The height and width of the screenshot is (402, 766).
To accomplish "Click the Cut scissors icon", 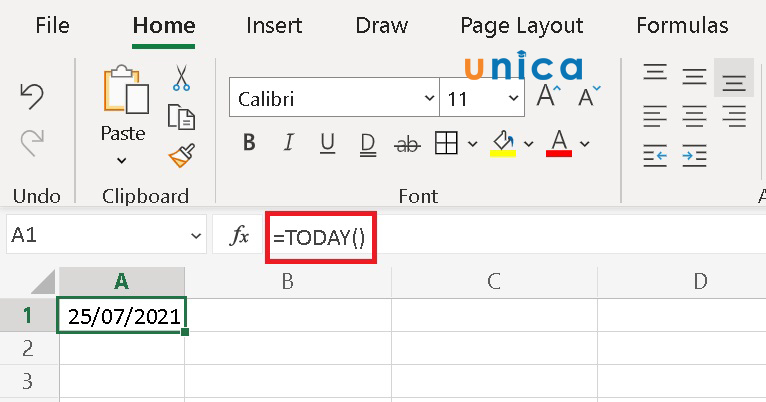I will [x=181, y=78].
